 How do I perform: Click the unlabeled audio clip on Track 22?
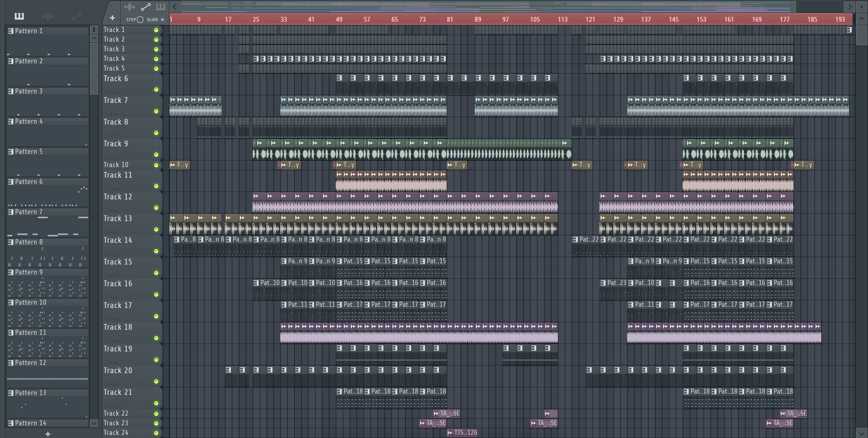[551, 413]
